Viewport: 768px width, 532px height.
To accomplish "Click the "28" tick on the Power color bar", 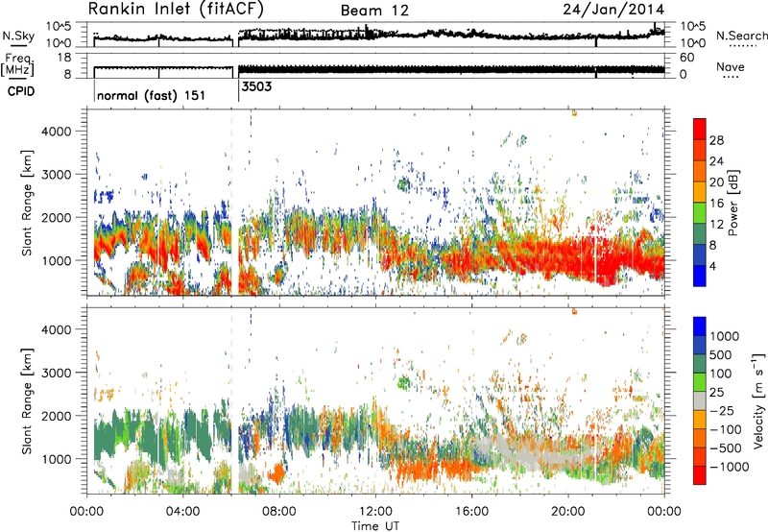I will point(716,140).
